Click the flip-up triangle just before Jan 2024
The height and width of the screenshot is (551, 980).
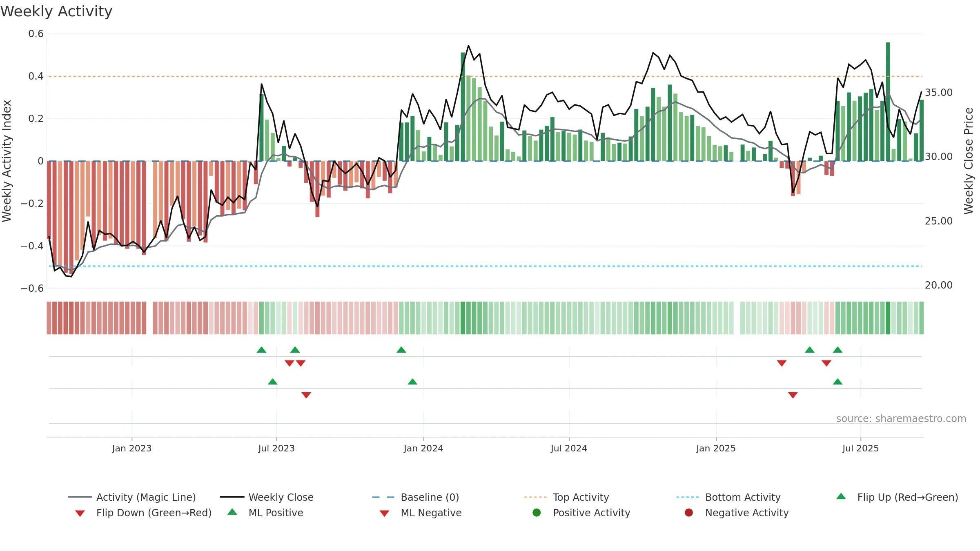click(x=401, y=350)
